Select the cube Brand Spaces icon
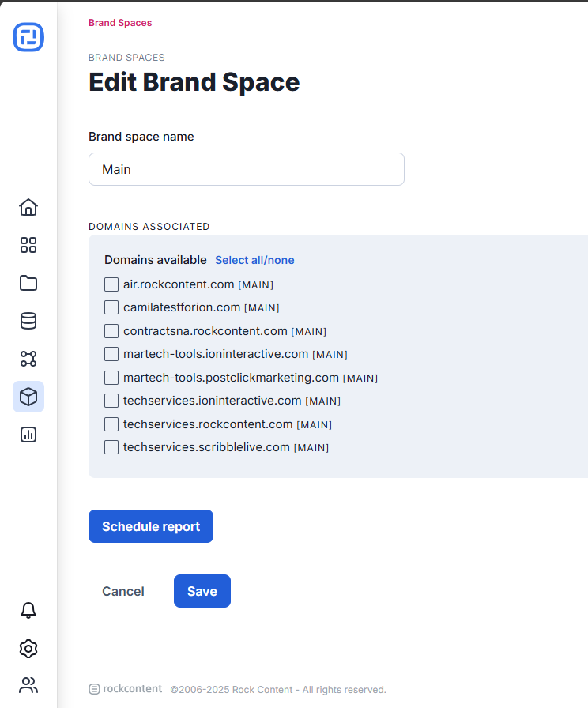Image resolution: width=588 pixels, height=708 pixels. [x=28, y=397]
